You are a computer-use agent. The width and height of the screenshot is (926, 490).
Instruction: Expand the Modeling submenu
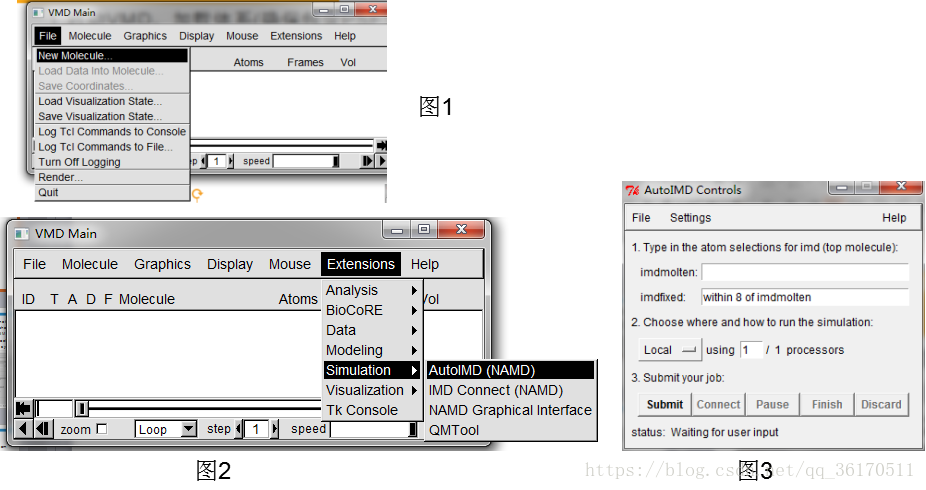[371, 350]
